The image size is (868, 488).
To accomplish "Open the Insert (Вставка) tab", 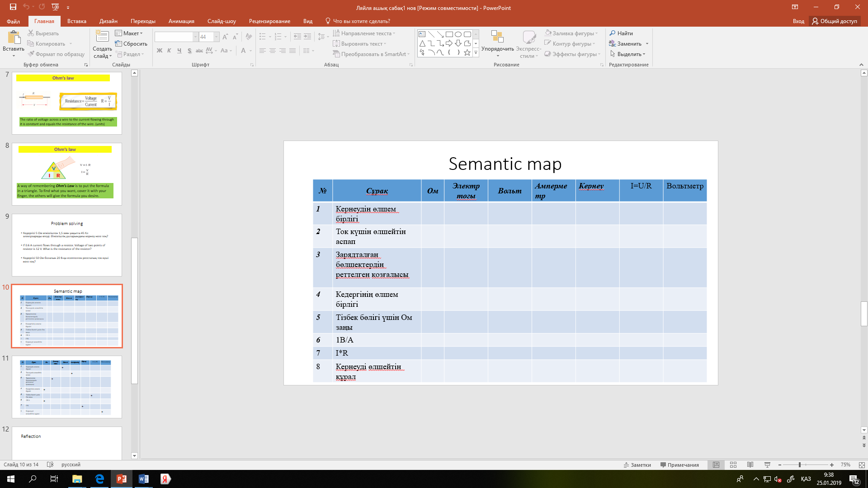I will 76,21.
